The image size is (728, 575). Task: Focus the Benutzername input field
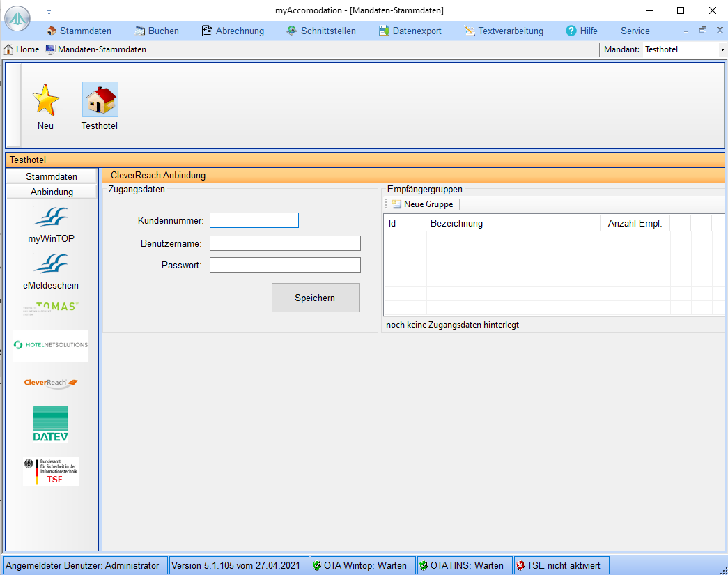[x=285, y=243]
